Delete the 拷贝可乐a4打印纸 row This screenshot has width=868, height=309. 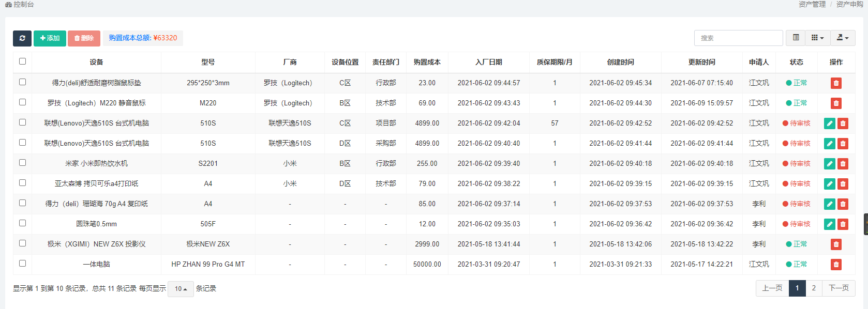(x=843, y=184)
